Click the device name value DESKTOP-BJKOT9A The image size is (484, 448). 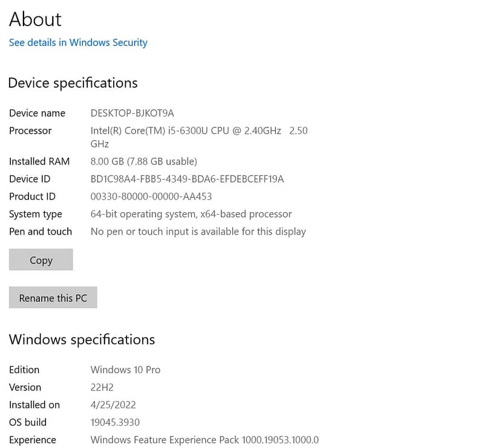pyautogui.click(x=132, y=113)
